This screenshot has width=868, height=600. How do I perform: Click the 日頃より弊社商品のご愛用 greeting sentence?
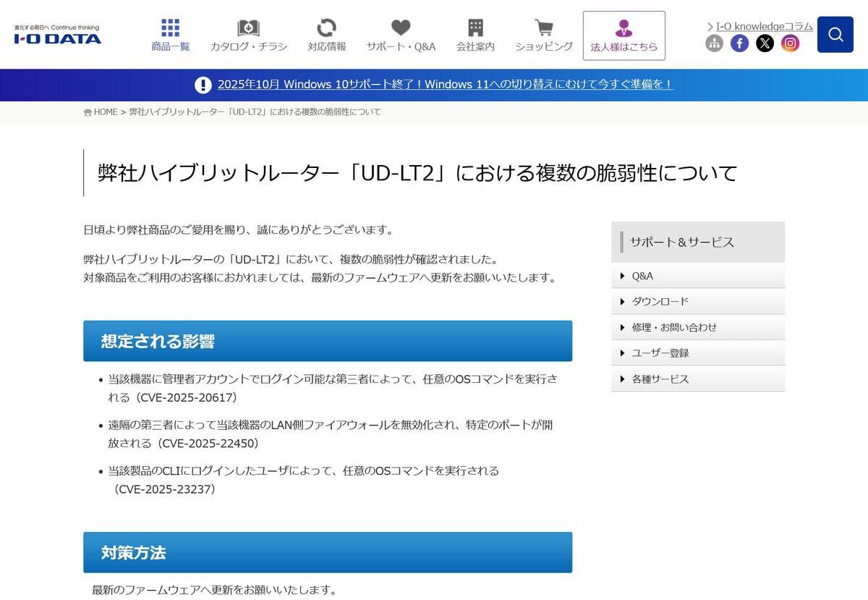239,230
